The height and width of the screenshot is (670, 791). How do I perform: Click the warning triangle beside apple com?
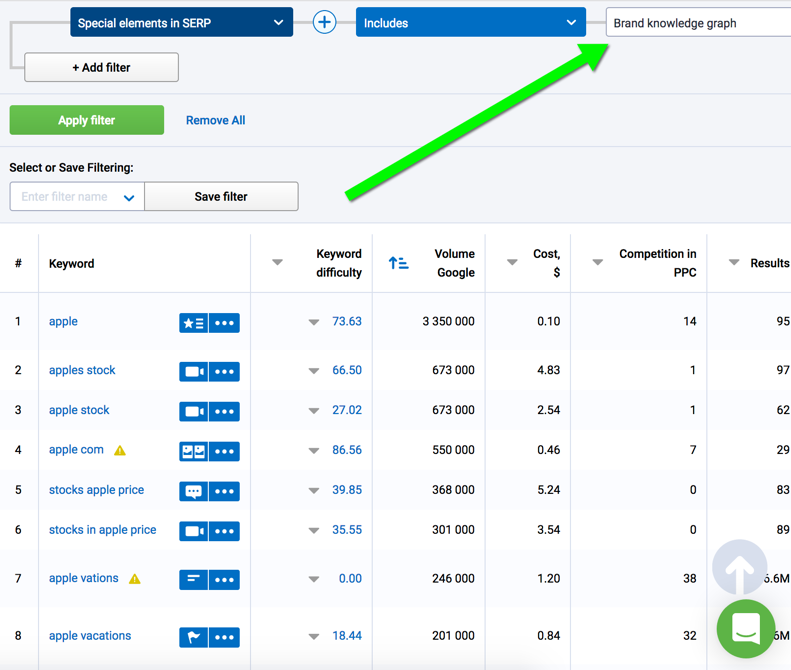(x=120, y=450)
